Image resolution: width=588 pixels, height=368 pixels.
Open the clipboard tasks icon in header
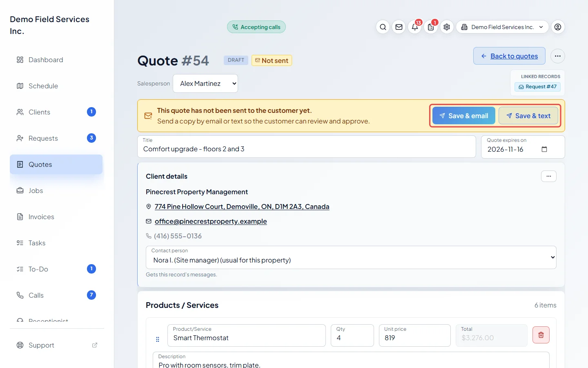coord(431,27)
